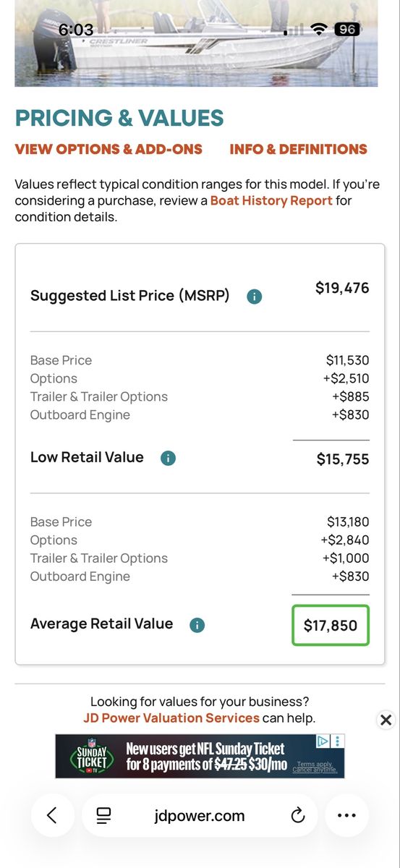Screen dimensions: 400x868
Task: Follow the Boat History Report link
Action: [x=271, y=200]
